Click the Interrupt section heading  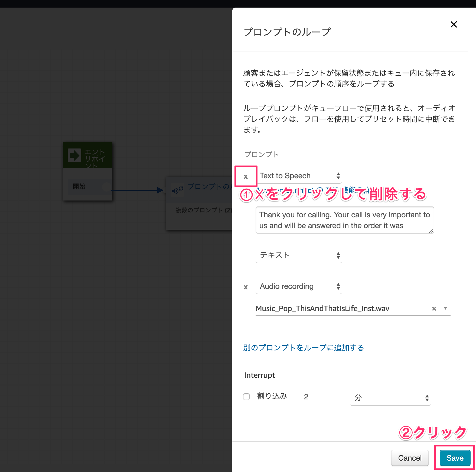(259, 375)
